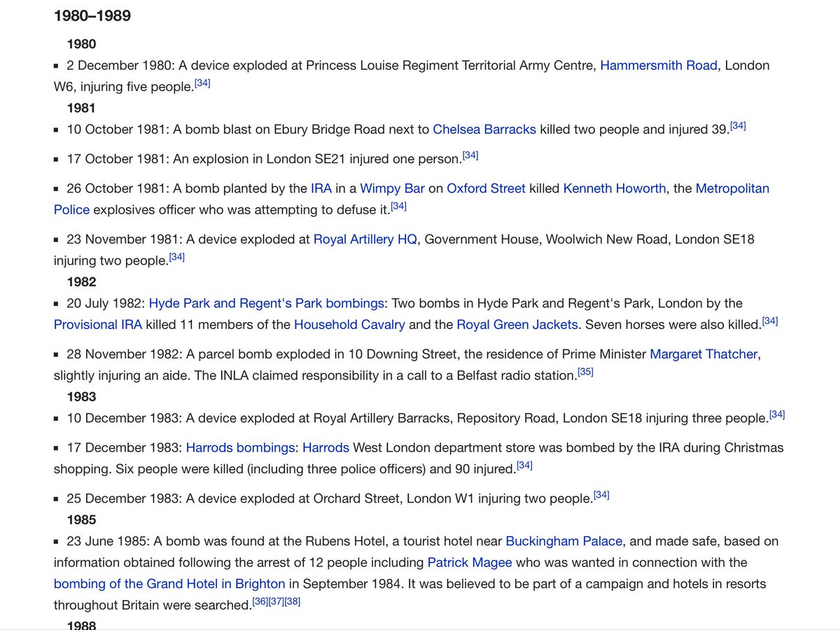
Task: Follow the Buckingham Palace link
Action: pos(564,540)
